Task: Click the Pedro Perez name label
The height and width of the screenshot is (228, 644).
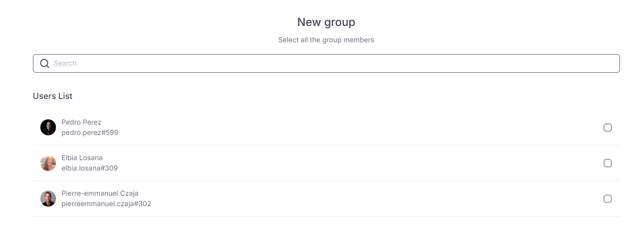Action: click(x=81, y=122)
